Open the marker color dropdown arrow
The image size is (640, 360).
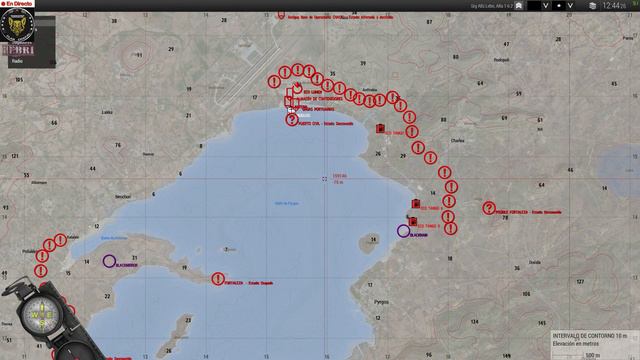click(x=545, y=6)
